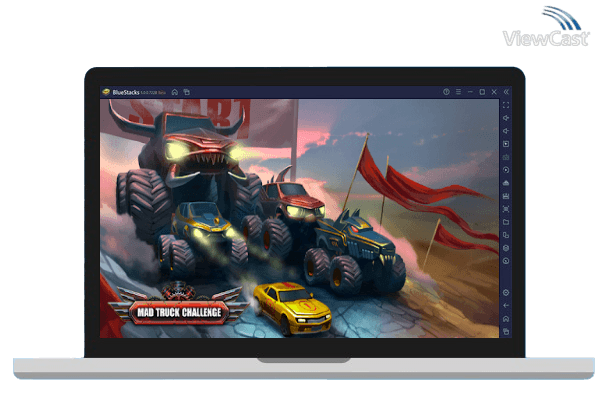Click the Android back arrow icon
The width and height of the screenshot is (602, 414).
(x=506, y=306)
